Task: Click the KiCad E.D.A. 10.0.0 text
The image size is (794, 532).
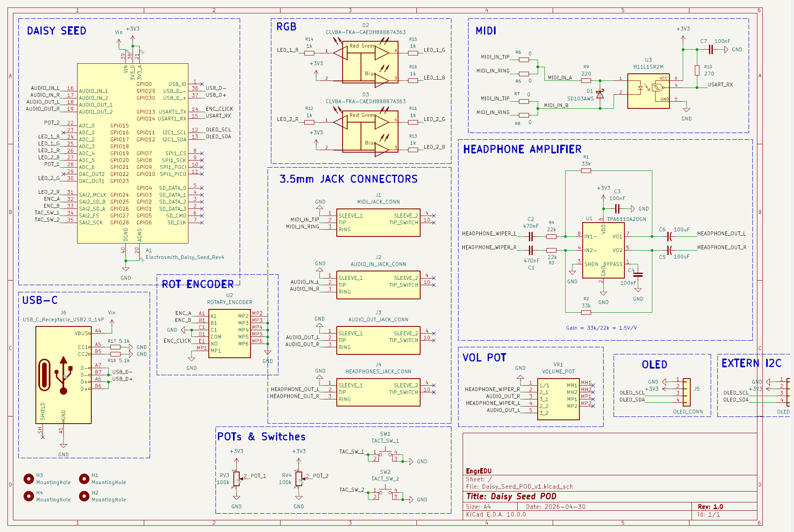Action: 496,514
